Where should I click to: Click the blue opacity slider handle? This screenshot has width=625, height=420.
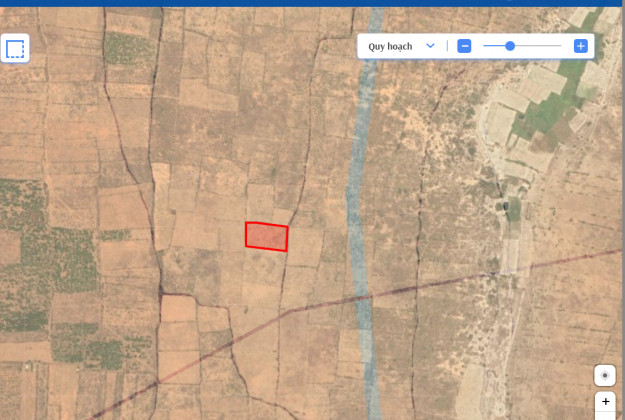[x=510, y=46]
